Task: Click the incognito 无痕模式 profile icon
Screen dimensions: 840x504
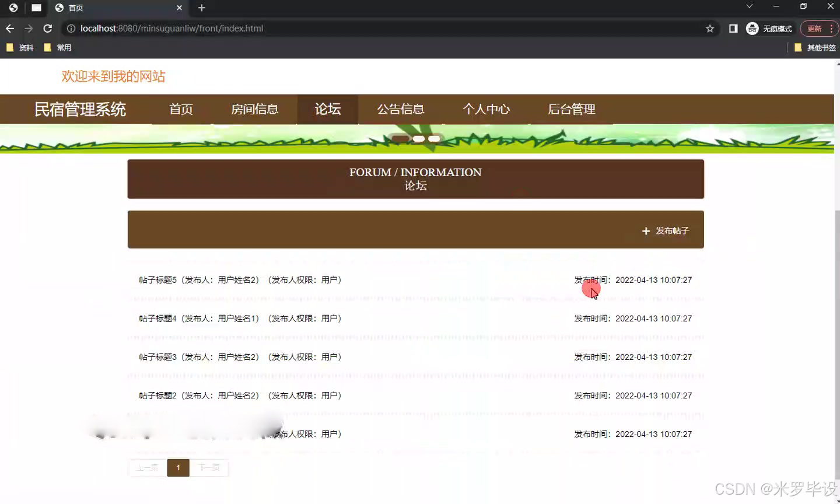Action: click(x=752, y=28)
